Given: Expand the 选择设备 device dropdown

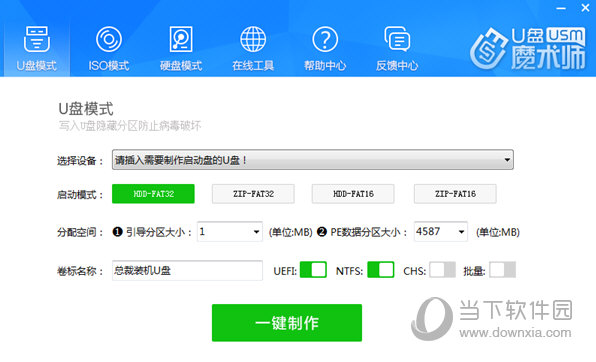Looking at the screenshot, I should pos(312,160).
